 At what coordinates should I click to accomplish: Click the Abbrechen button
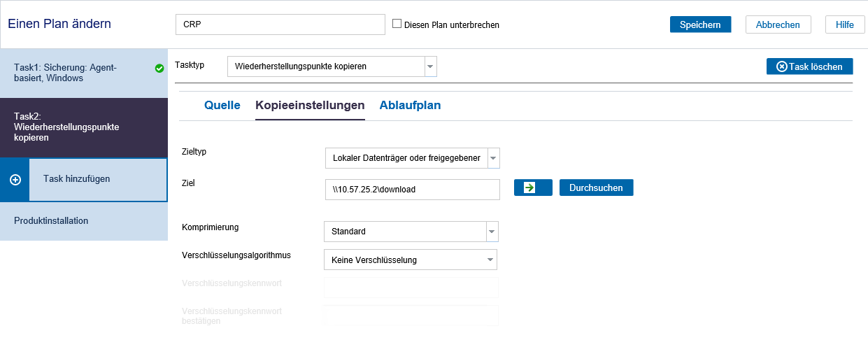778,24
